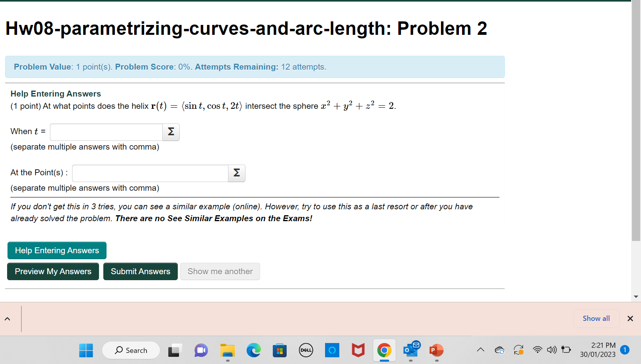Expand hidden icons in the system tray

click(480, 350)
